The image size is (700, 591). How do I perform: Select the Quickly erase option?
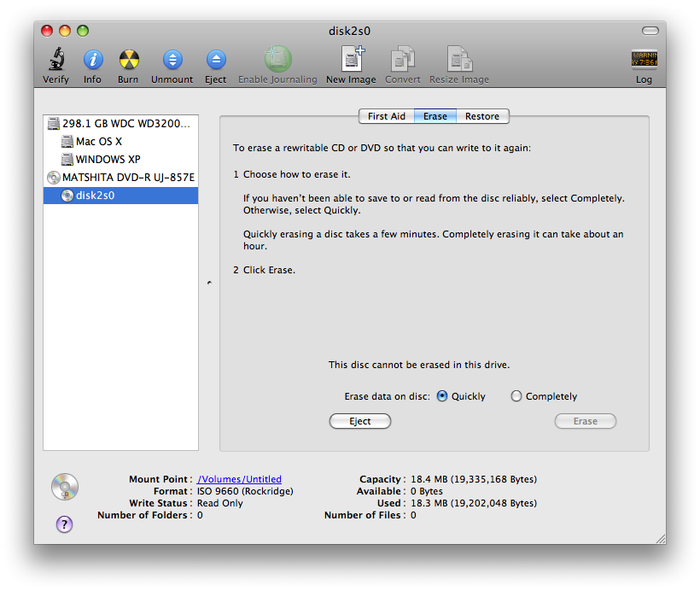click(441, 395)
